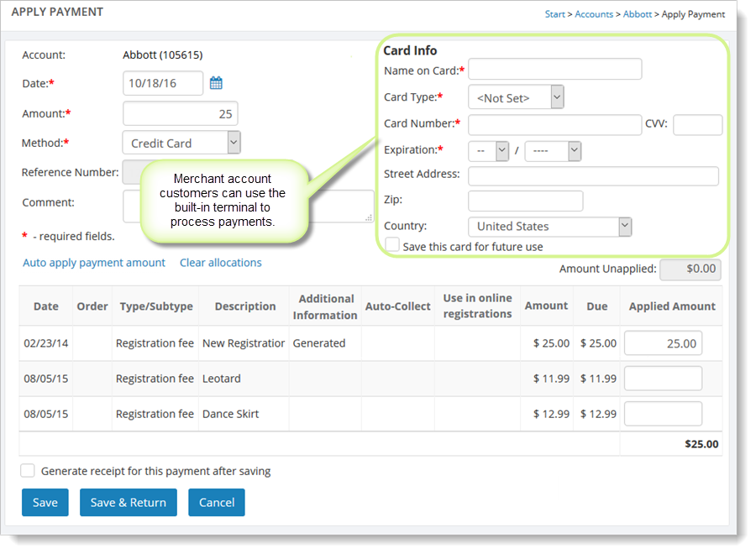The image size is (756, 554).
Task: Select the expiration month dropdown
Action: [x=489, y=151]
